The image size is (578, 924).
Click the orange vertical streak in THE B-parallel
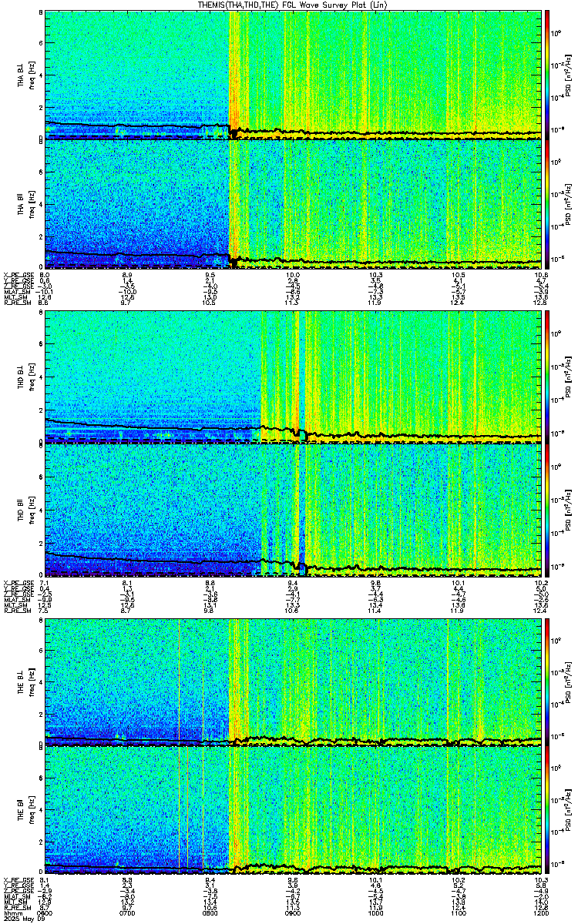pos(179,812)
